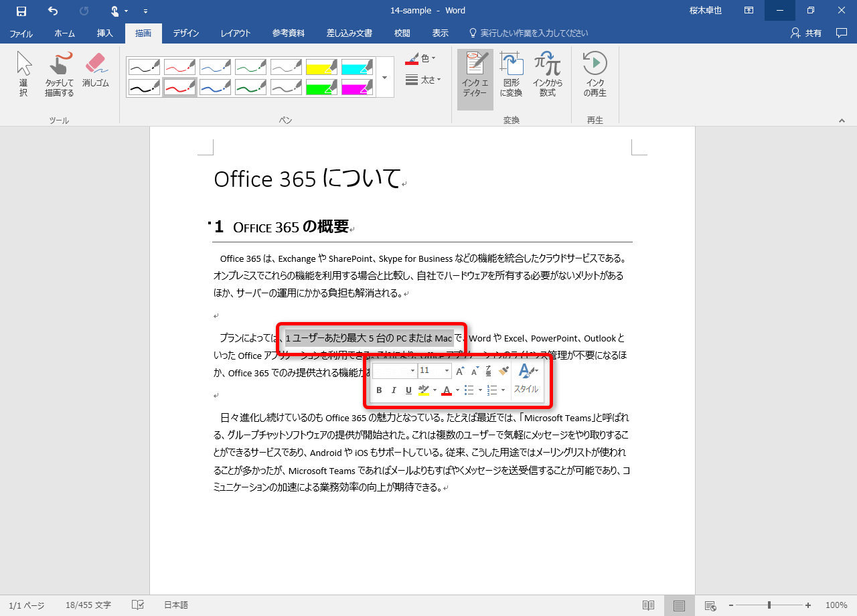The image size is (857, 616).
Task: Apply bullet list from mini toolbar
Action: (x=469, y=390)
